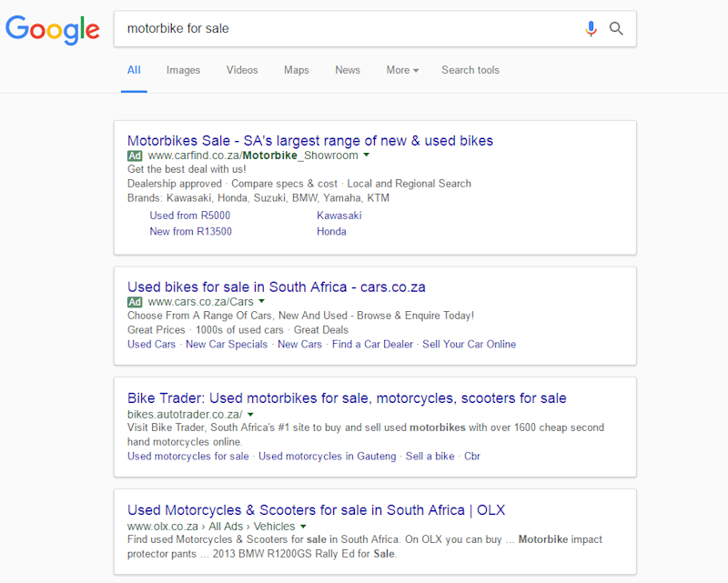Open 'Used bikes for sale in South Africa' ad
This screenshot has height=583, width=728.
pyautogui.click(x=277, y=286)
